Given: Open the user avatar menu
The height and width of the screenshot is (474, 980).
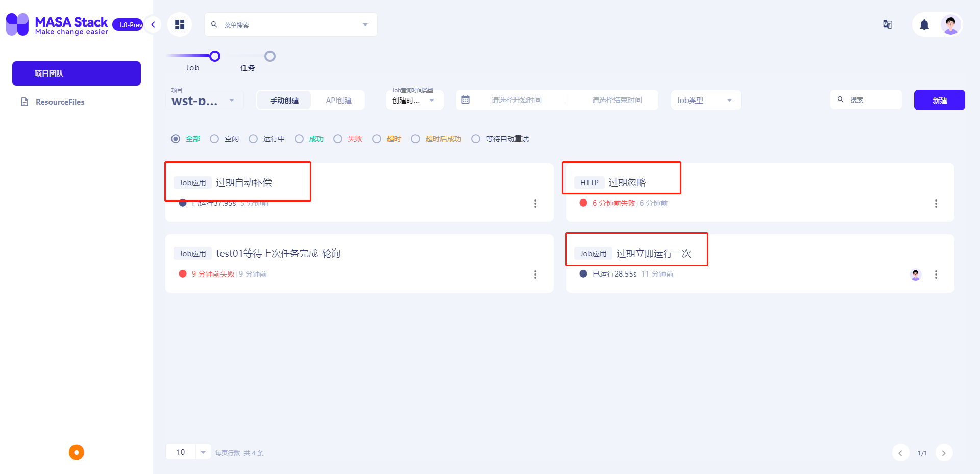Looking at the screenshot, I should [x=951, y=24].
